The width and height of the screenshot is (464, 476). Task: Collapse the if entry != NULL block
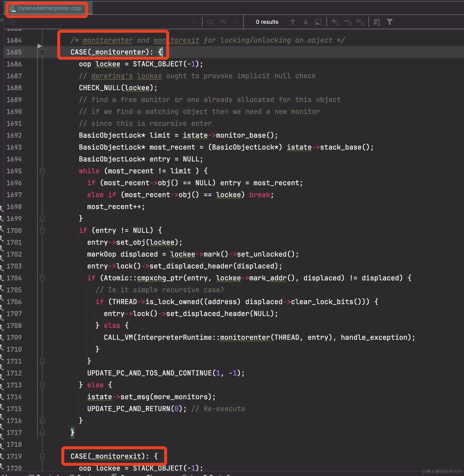[42, 231]
